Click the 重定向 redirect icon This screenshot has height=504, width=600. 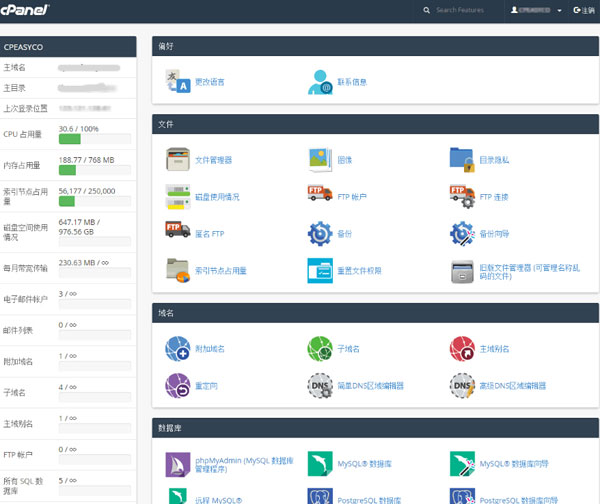click(177, 385)
